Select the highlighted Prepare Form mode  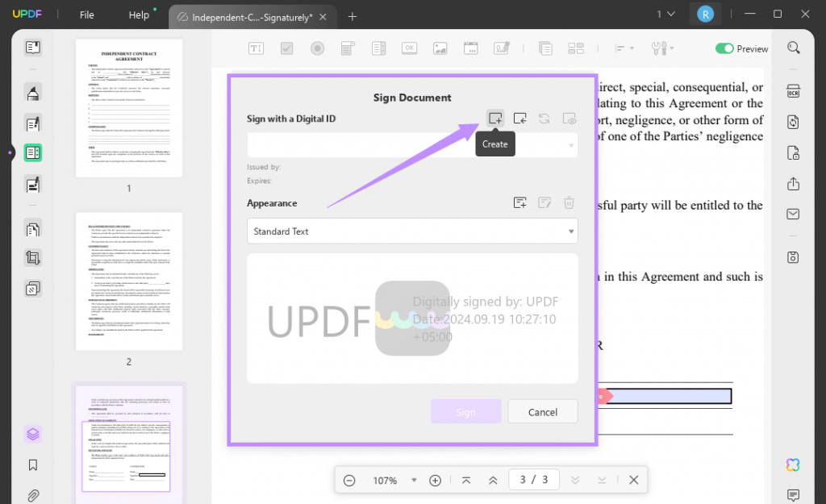[32, 152]
